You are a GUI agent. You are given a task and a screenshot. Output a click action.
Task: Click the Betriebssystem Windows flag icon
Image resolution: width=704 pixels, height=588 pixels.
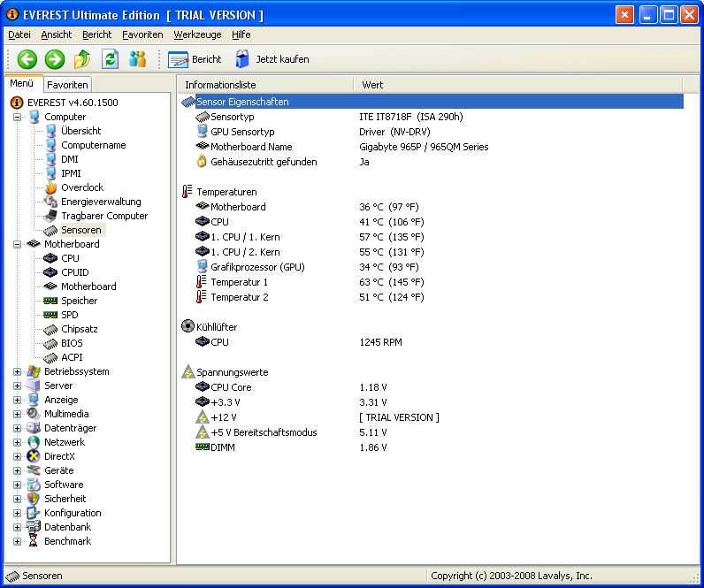click(34, 371)
